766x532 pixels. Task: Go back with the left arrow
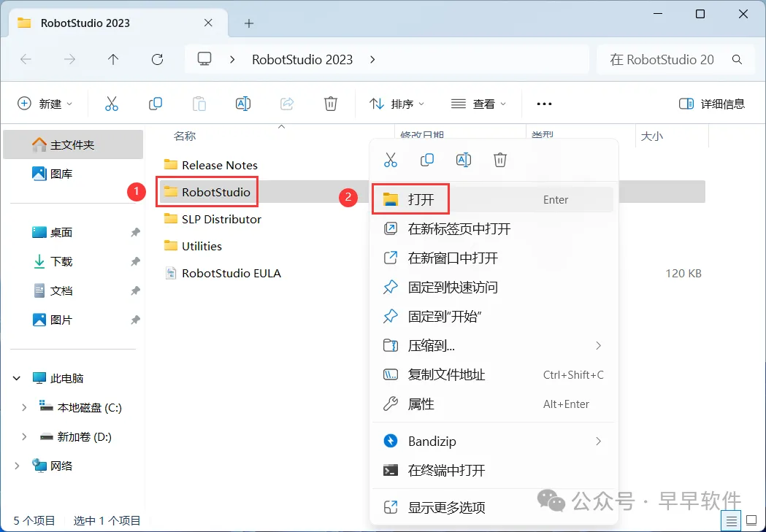click(x=26, y=60)
